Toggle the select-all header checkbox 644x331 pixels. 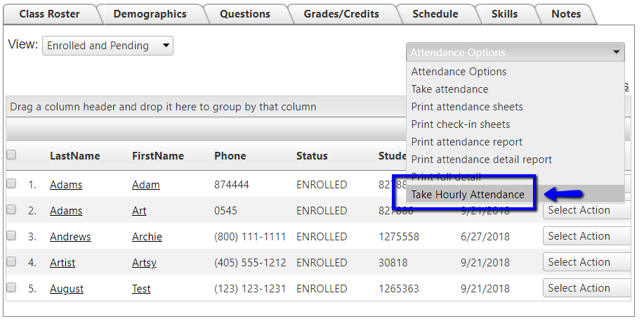[11, 155]
